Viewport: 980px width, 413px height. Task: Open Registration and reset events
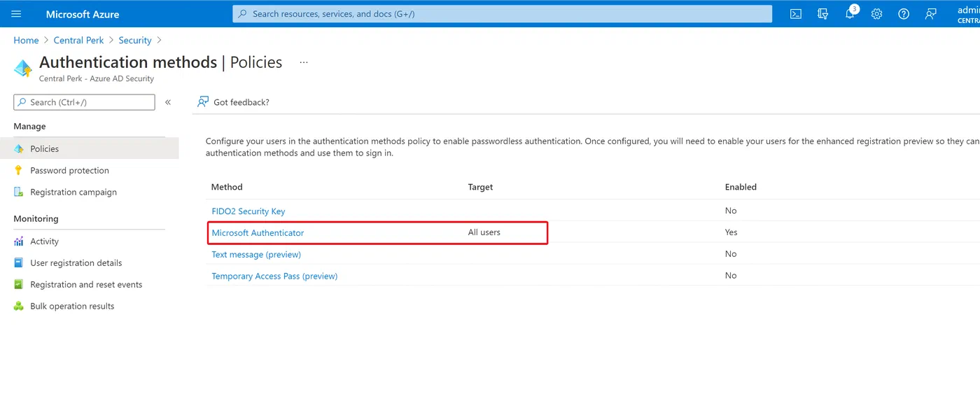(x=86, y=285)
